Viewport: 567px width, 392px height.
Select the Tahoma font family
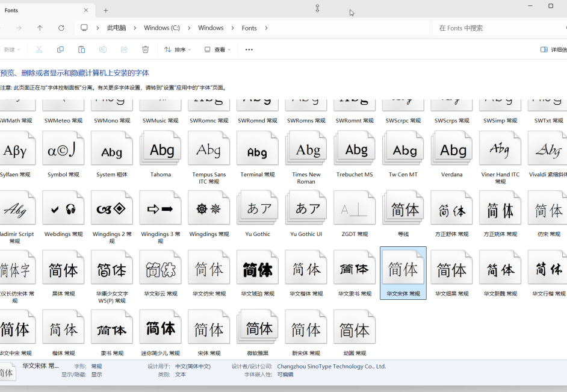tap(161, 155)
